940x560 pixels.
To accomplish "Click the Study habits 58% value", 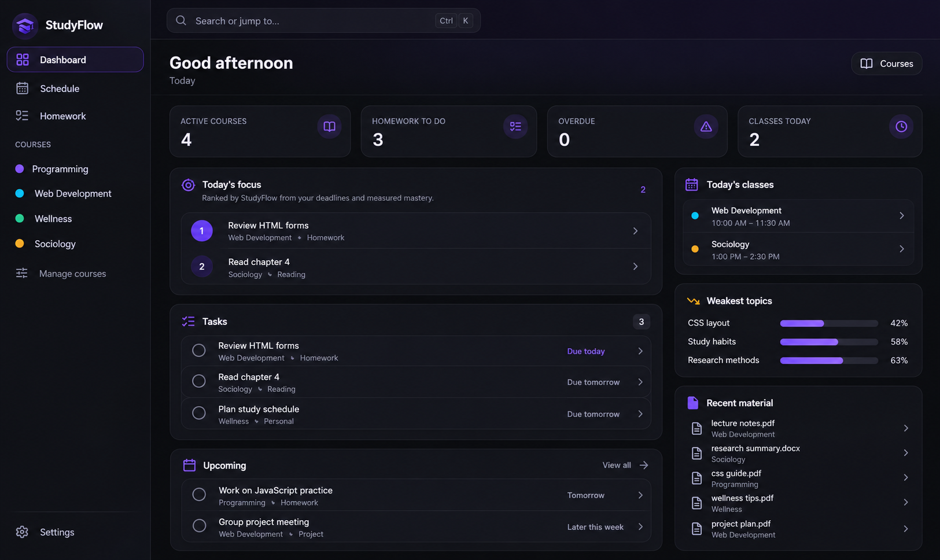I will (x=899, y=342).
